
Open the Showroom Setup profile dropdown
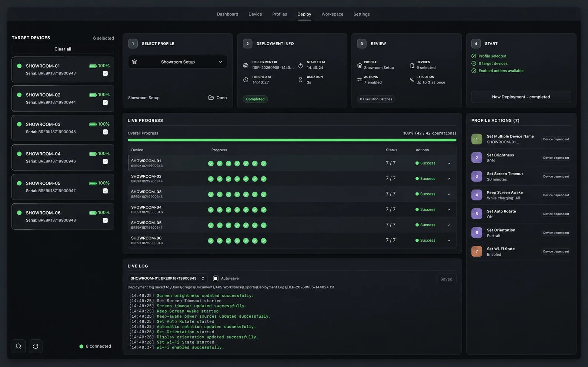[x=178, y=62]
